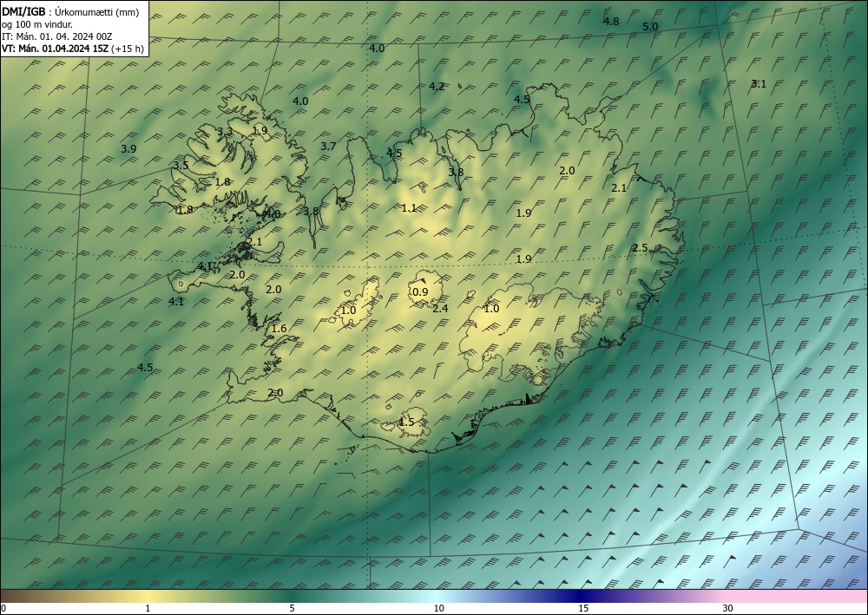The image size is (868, 615).
Task: Click the 1.6 value label on the map
Action: click(x=279, y=329)
